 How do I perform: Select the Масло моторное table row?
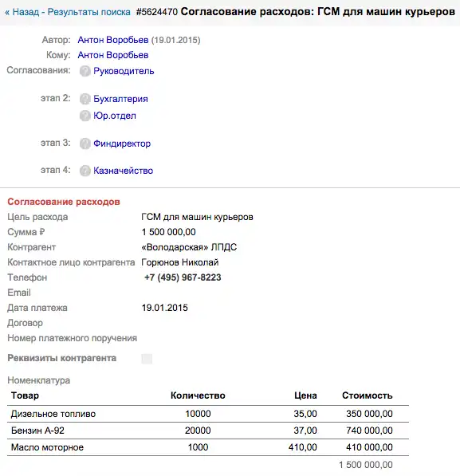coord(208,447)
